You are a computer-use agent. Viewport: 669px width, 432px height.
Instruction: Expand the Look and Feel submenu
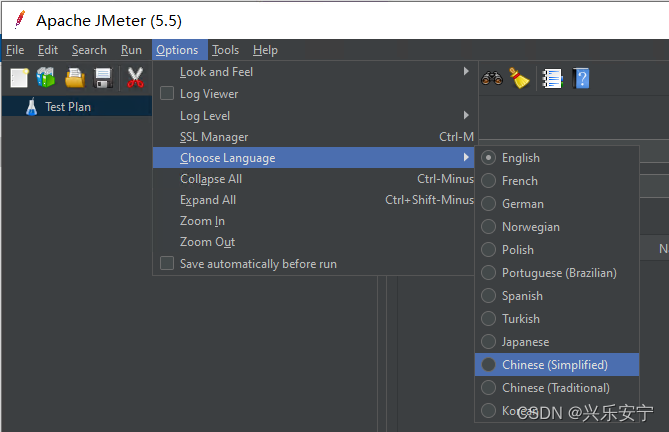314,72
